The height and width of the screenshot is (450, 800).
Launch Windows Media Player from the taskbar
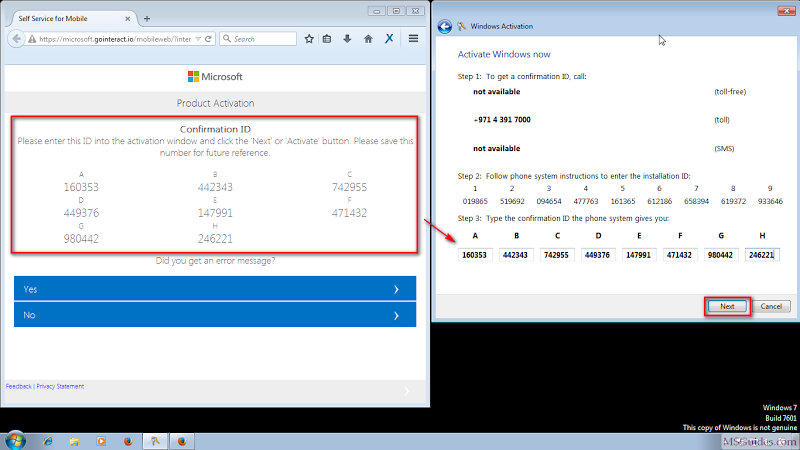coord(101,441)
